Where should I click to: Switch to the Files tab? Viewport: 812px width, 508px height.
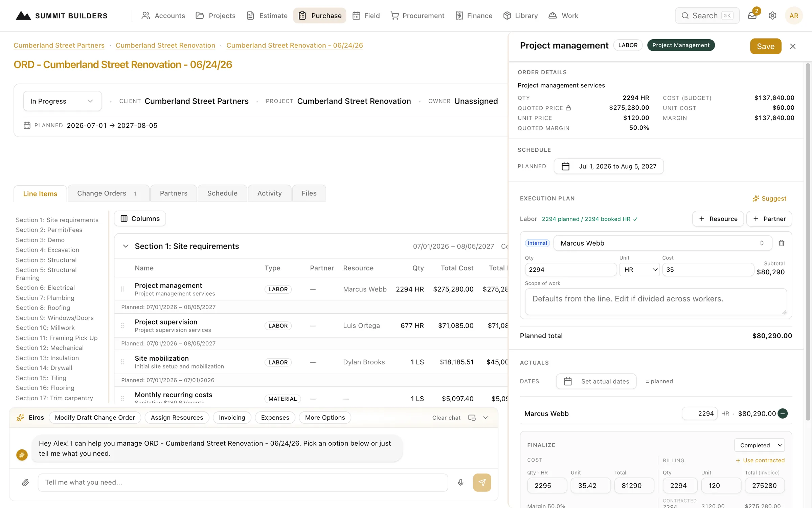309,193
